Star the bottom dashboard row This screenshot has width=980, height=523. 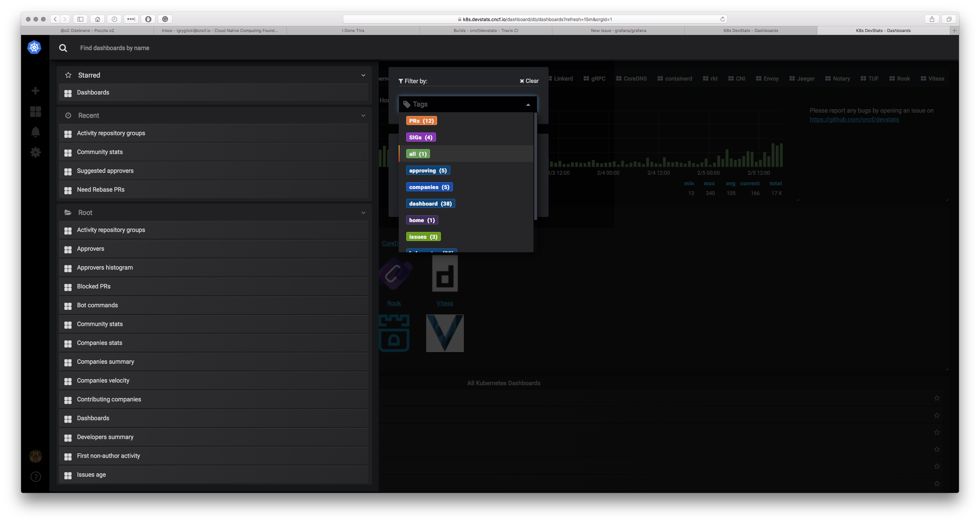pos(937,483)
